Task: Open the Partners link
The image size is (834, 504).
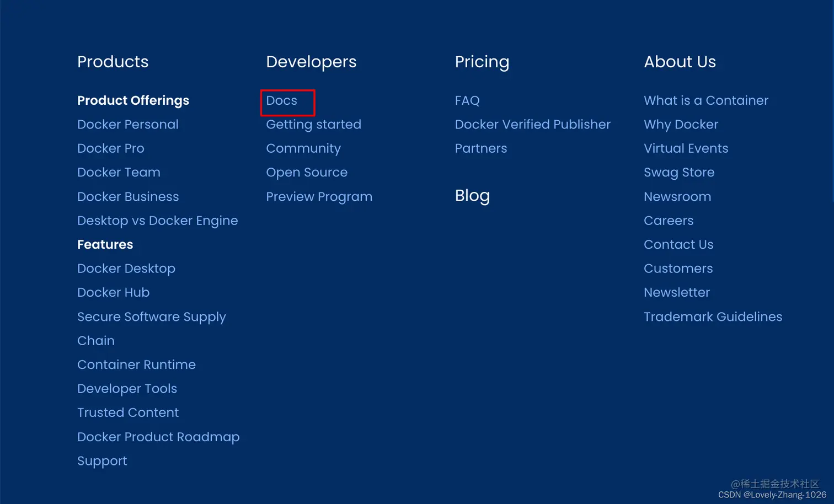Action: [481, 148]
